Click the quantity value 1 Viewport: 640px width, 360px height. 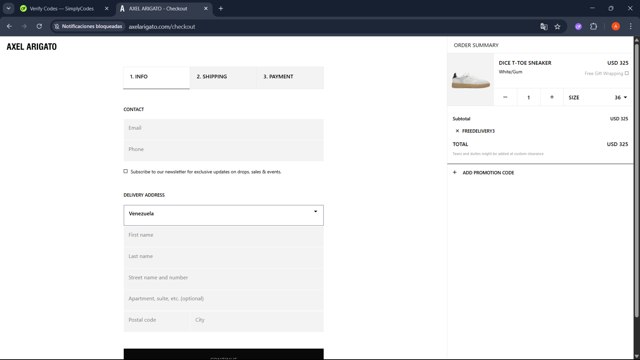529,98
